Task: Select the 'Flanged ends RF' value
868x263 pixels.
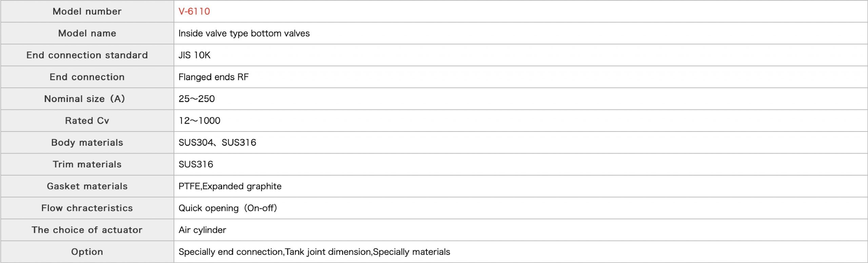Action: click(213, 77)
